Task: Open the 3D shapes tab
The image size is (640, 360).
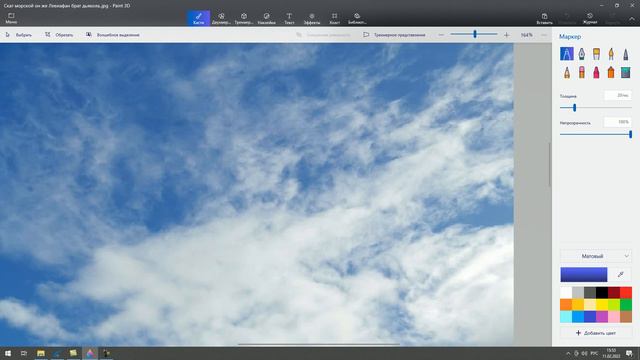Action: pyautogui.click(x=244, y=18)
